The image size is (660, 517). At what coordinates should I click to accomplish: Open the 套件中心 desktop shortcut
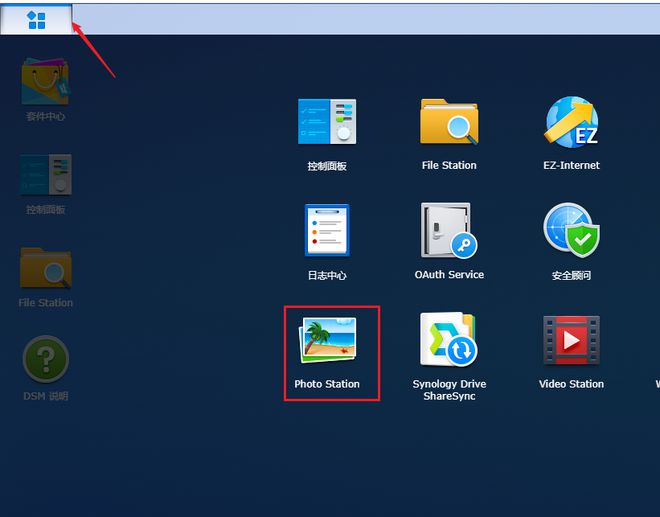pyautogui.click(x=45, y=81)
